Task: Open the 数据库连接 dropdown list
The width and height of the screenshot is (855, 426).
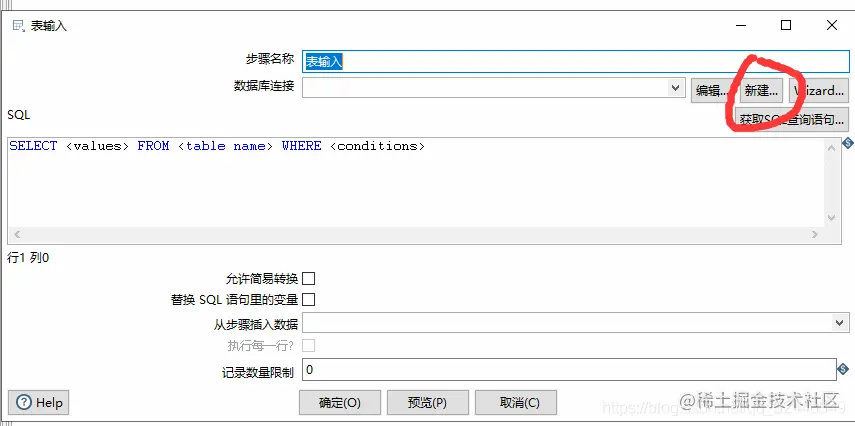Action: click(676, 88)
